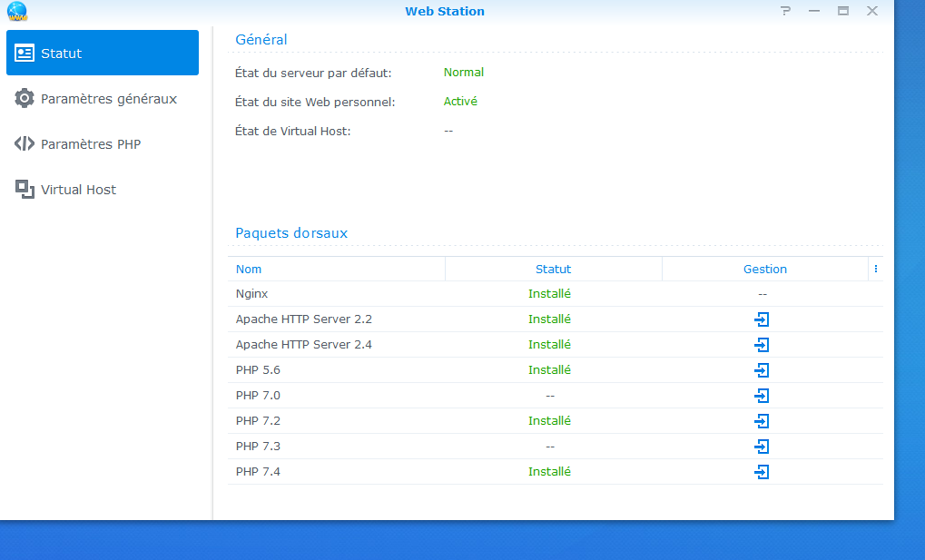Screen dimensions: 925x560
Task: Open management for Apache HTTP Server 2.4
Action: [x=763, y=345]
